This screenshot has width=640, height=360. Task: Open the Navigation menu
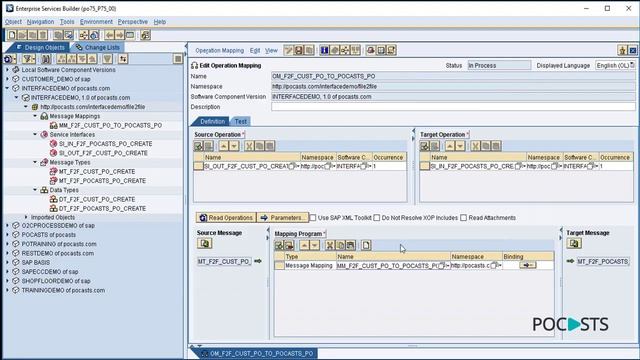tap(40, 22)
